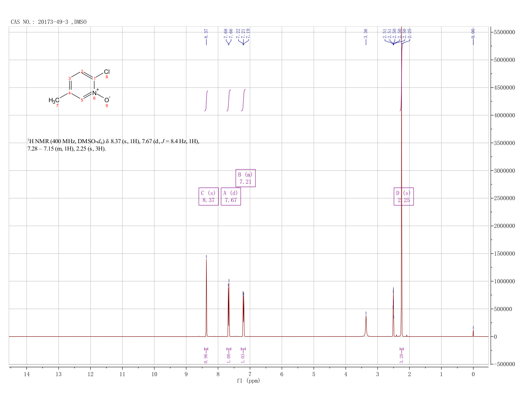Select the C (s) 8.37 multiplet box
This screenshot has width=532, height=411.
[x=208, y=196]
